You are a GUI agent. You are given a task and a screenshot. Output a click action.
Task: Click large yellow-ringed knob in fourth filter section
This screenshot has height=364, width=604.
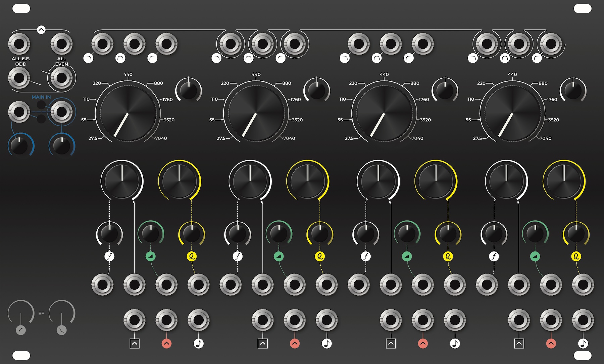point(564,181)
